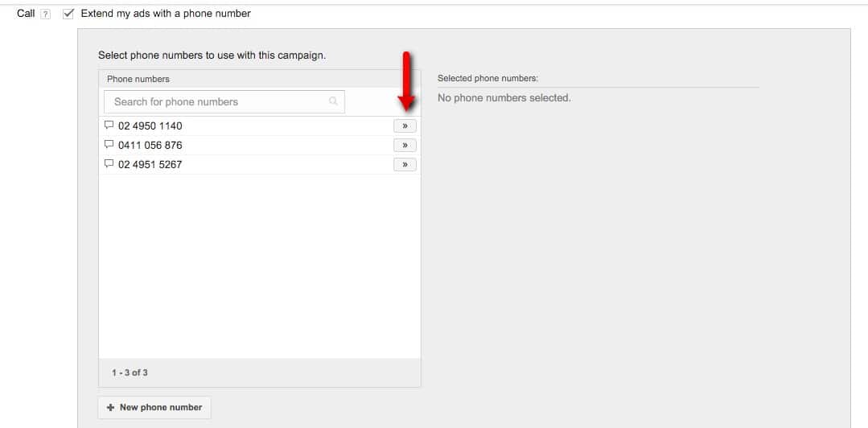Click the speech bubble icon beside 02 4950 1140
The width and height of the screenshot is (868, 428).
click(x=109, y=126)
